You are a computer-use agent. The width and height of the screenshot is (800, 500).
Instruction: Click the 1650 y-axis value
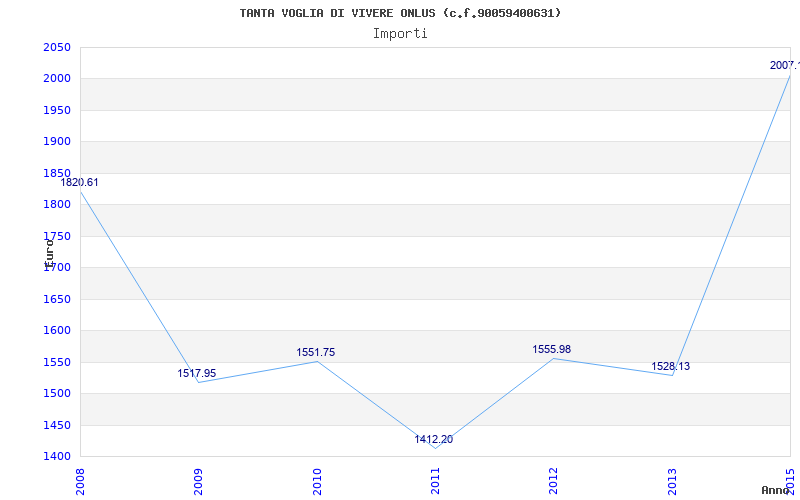(x=57, y=299)
